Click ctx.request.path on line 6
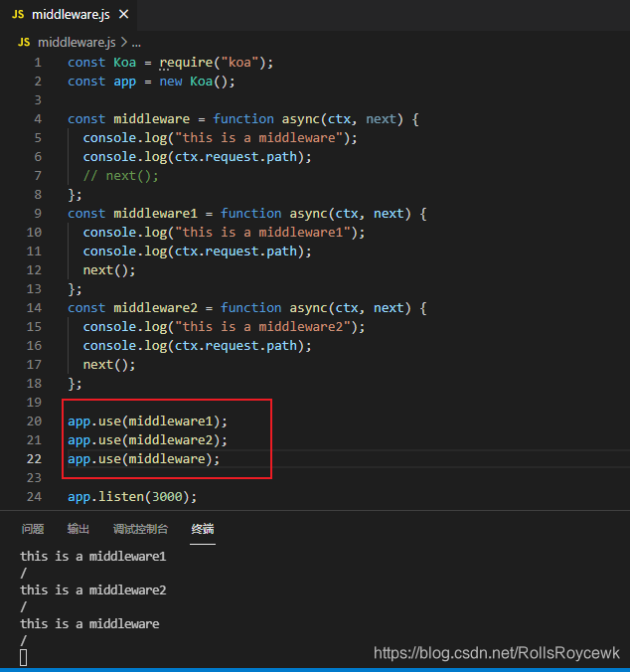Screen dimensions: 630x672 [x=236, y=157]
